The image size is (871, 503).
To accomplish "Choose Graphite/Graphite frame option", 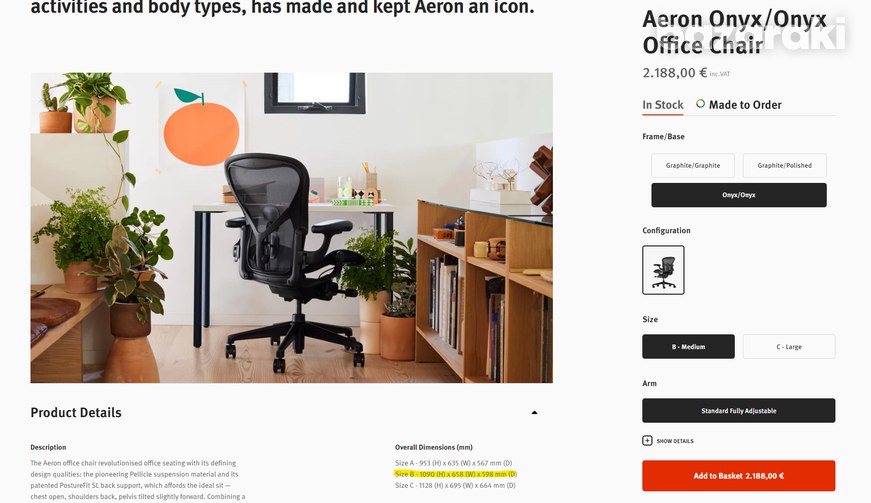I will coord(693,165).
